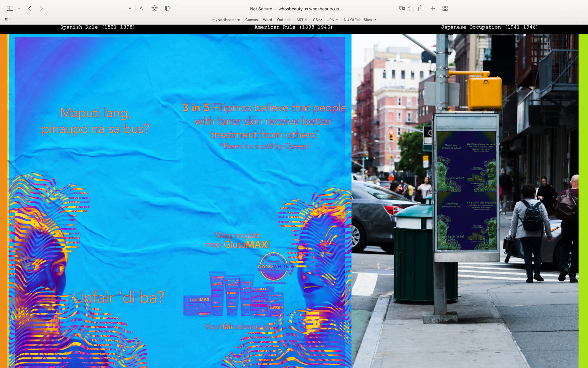Toggle the Safari sidebar

pyautogui.click(x=10, y=9)
